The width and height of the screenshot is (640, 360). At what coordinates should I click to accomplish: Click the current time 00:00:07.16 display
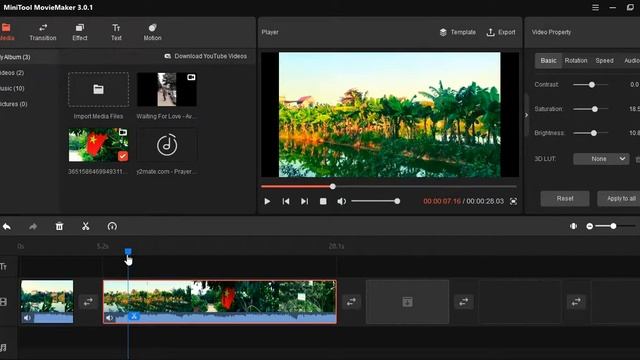click(442, 201)
